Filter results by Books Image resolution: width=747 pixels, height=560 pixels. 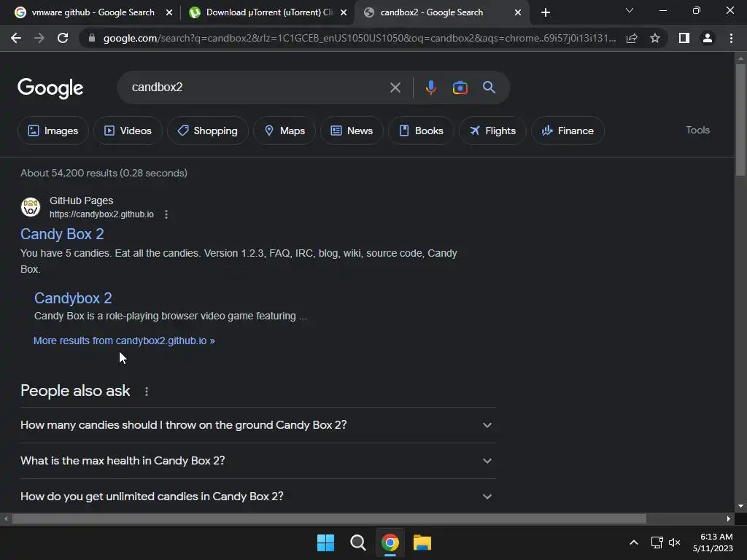(421, 131)
